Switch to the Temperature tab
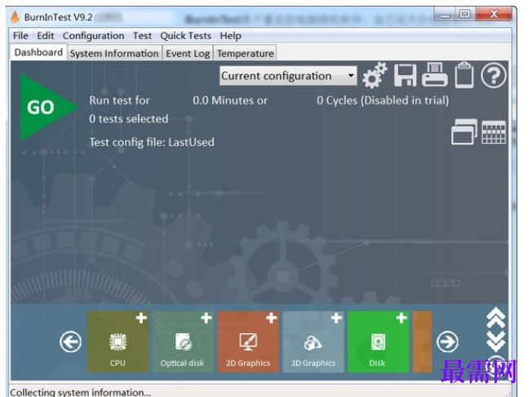This screenshot has width=532, height=397. (246, 53)
